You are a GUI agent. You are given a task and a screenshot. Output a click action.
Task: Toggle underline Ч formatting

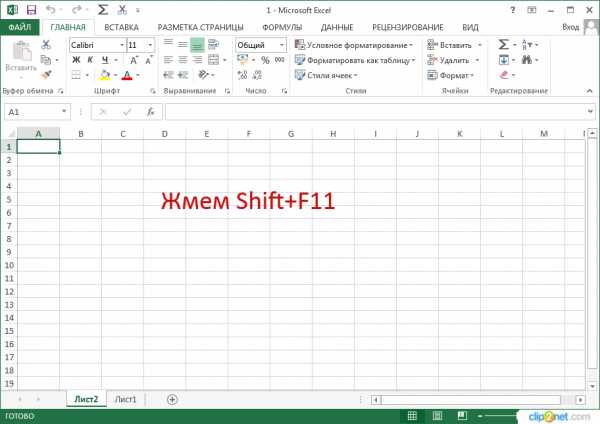(105, 60)
